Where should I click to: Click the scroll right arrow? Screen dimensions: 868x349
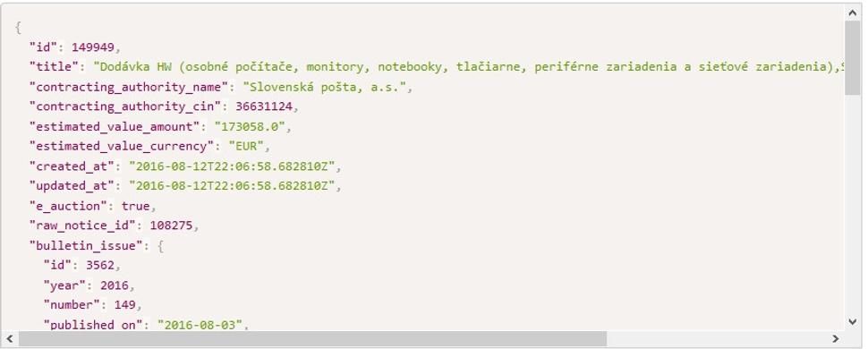[x=836, y=338]
